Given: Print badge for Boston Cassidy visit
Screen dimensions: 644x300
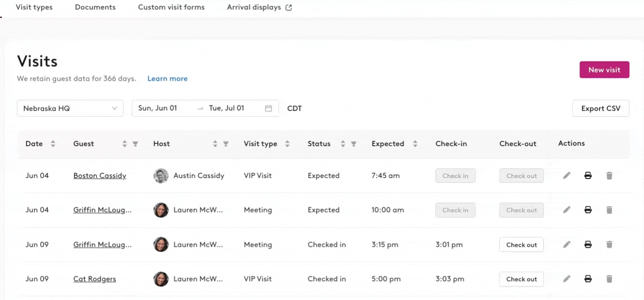Looking at the screenshot, I should click(588, 176).
